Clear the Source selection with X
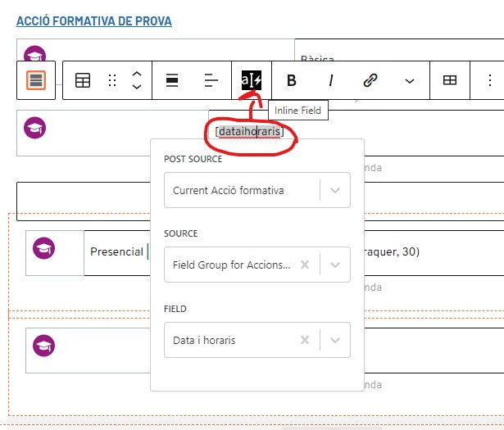Screen dimensions: 504x430 coord(305,265)
